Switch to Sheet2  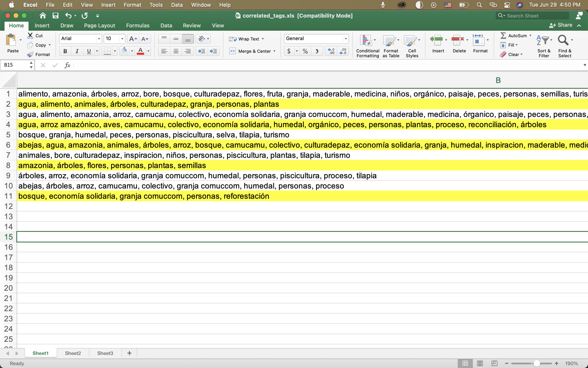[72, 353]
